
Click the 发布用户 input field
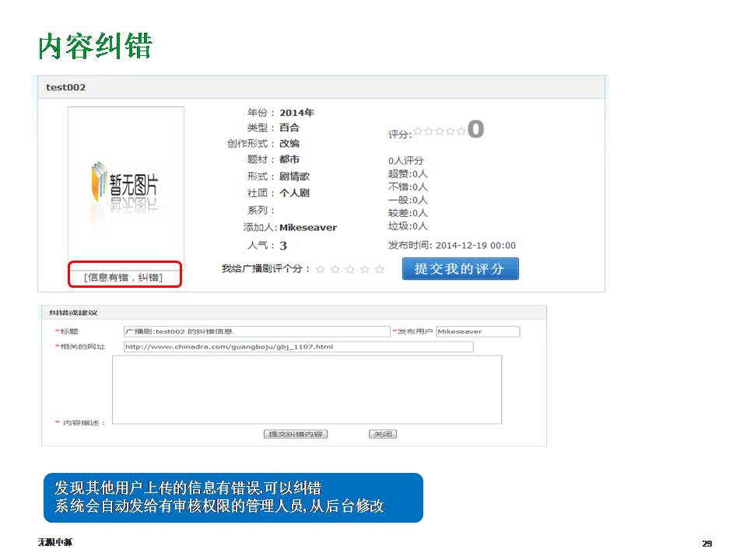point(478,331)
